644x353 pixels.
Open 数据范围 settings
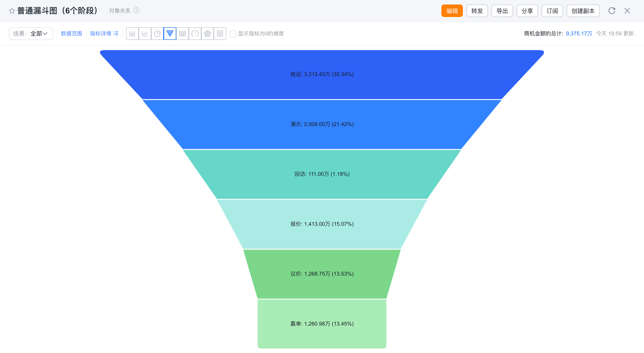pos(72,34)
